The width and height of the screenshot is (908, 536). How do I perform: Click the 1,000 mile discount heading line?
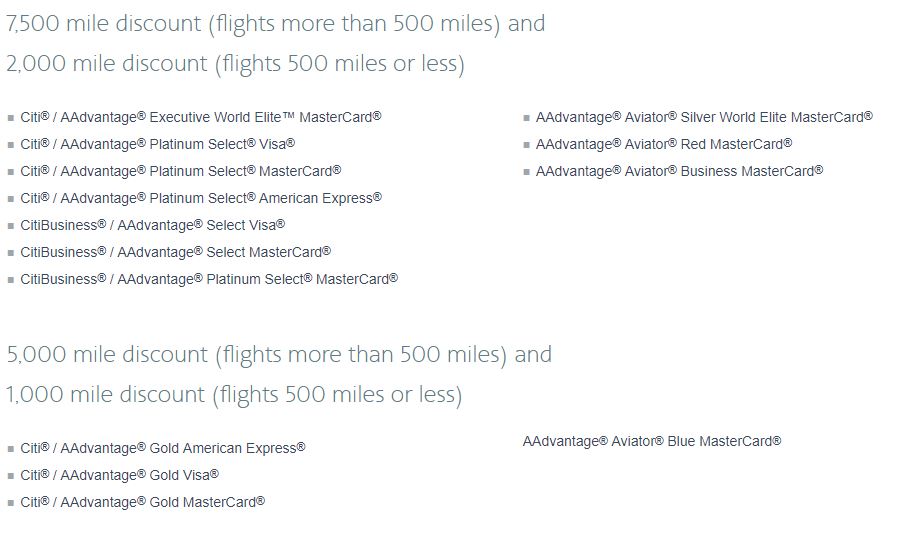233,395
